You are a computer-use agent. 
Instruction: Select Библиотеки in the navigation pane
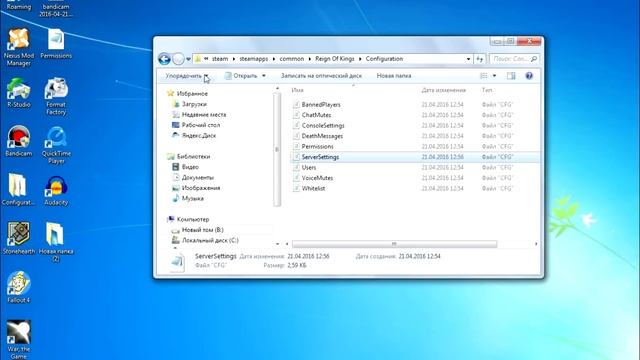coord(189,156)
